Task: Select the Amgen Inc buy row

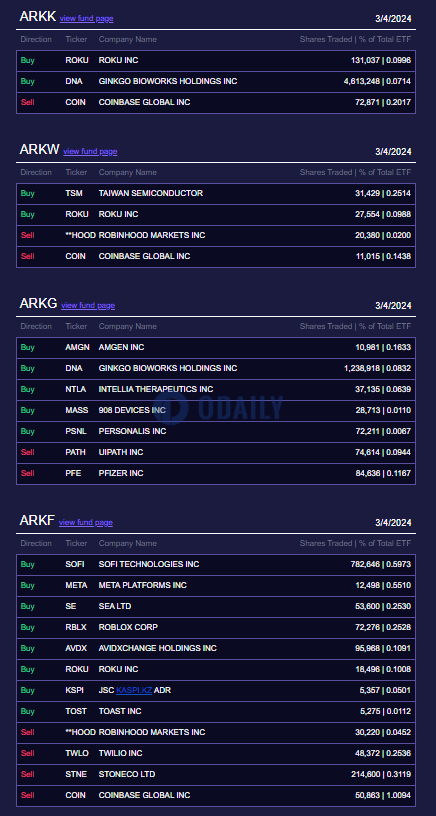Action: [216, 348]
